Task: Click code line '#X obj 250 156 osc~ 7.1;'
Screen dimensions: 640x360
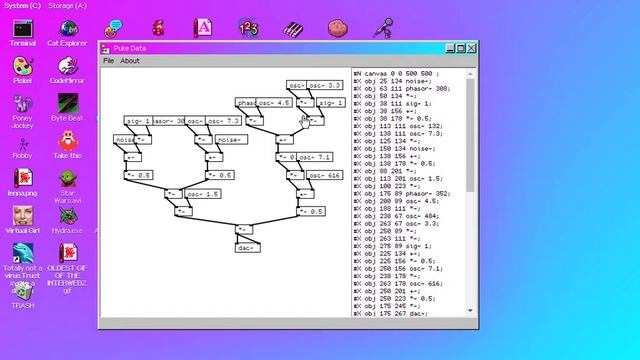Action: pyautogui.click(x=398, y=269)
